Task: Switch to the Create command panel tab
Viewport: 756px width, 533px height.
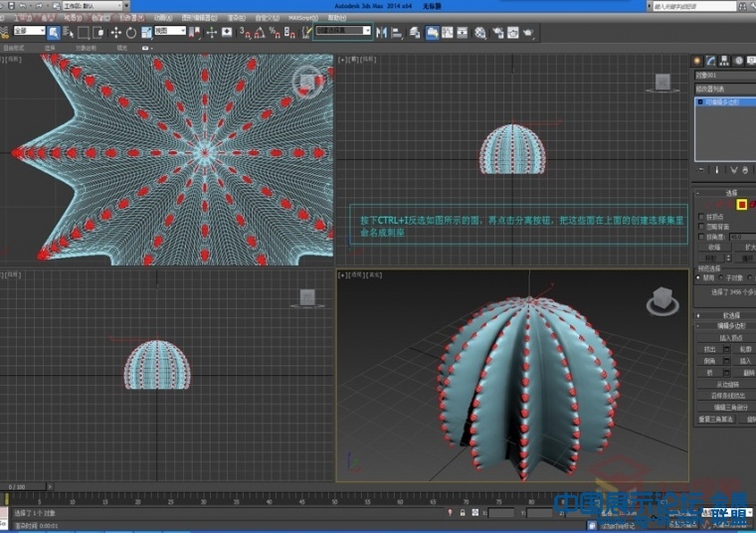Action: tap(696, 61)
